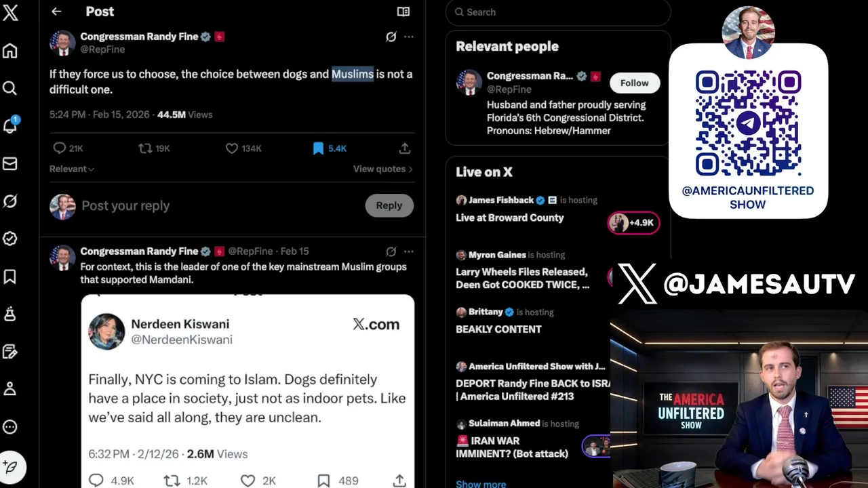
Task: Open the More circle menu in the sidebar
Action: (x=10, y=427)
